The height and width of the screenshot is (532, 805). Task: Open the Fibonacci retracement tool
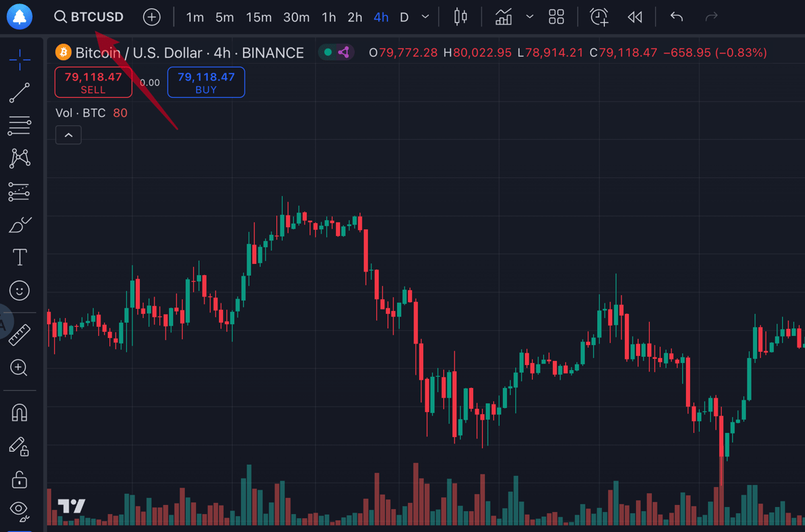(x=19, y=125)
